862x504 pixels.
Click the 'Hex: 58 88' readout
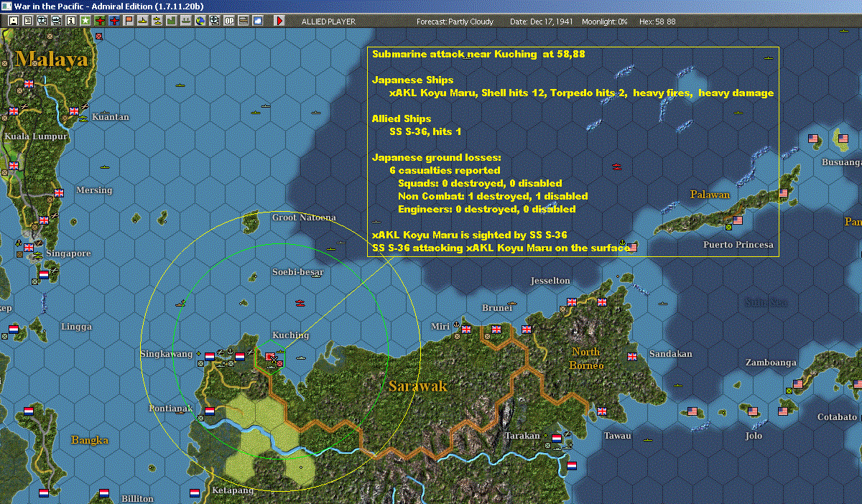coord(657,22)
